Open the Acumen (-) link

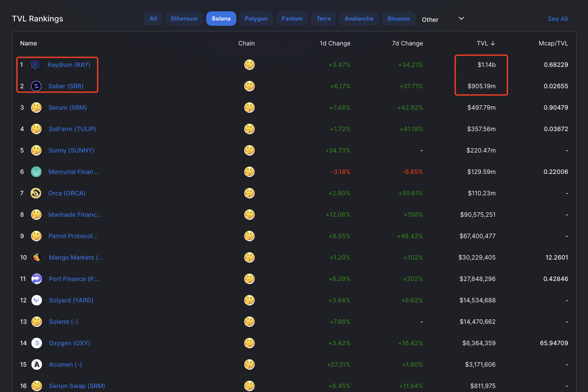[66, 364]
